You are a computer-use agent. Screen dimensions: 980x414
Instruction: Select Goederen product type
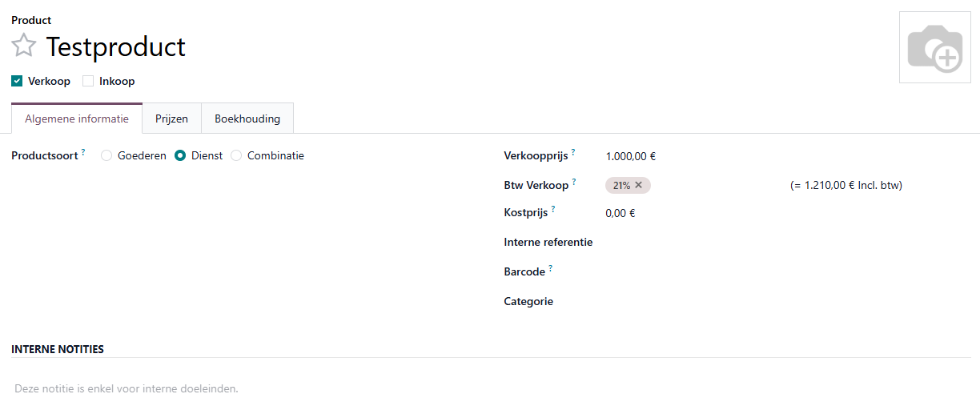pyautogui.click(x=106, y=156)
